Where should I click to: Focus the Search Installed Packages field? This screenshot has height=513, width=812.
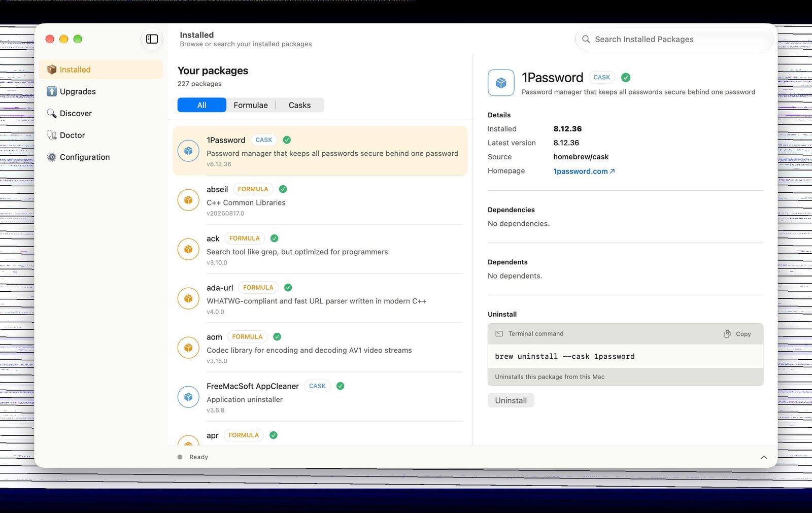(674, 39)
